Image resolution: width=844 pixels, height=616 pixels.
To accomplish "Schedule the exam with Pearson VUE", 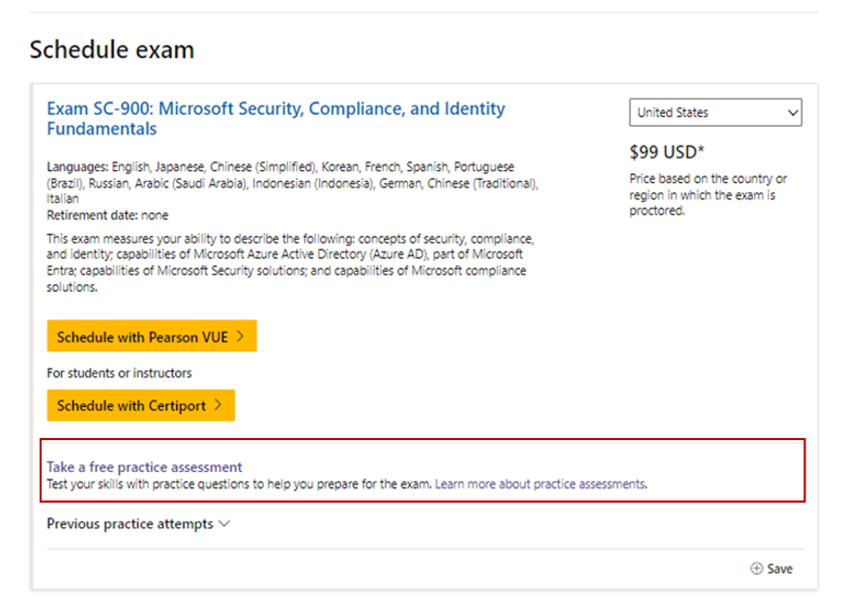I will 152,337.
